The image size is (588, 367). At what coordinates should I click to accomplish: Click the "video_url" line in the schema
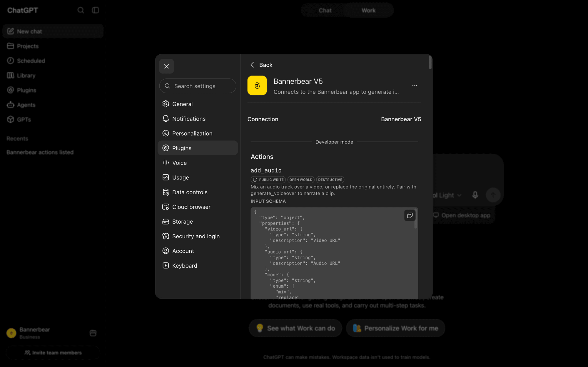pos(283,229)
